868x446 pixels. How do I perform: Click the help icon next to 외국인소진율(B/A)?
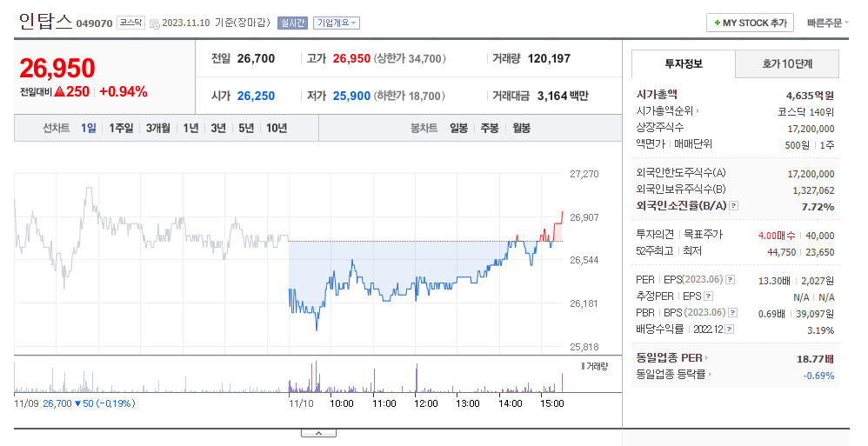click(x=733, y=206)
